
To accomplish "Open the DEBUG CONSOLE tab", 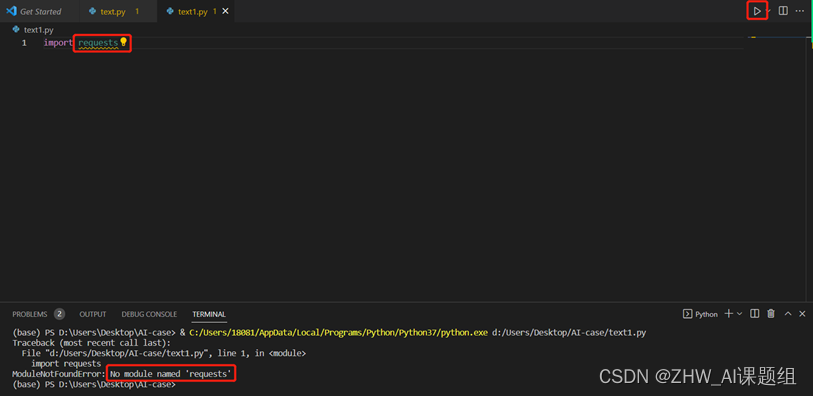I will click(x=149, y=314).
